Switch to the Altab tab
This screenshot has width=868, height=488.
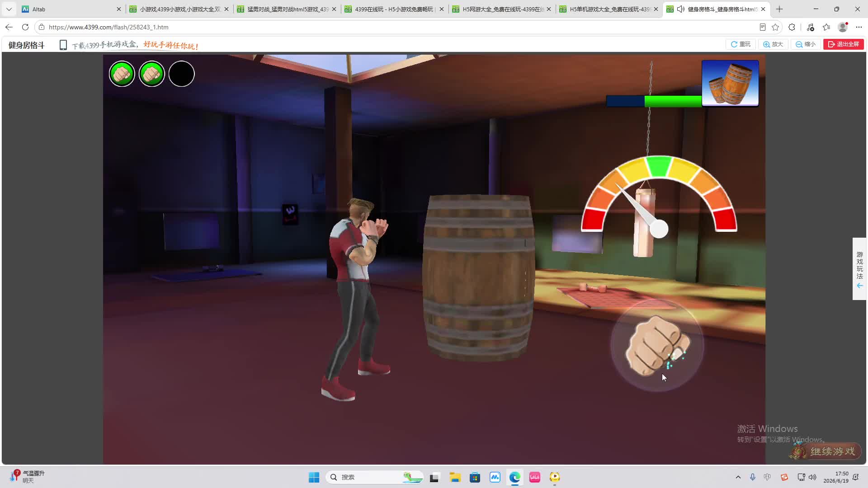pyautogui.click(x=71, y=9)
